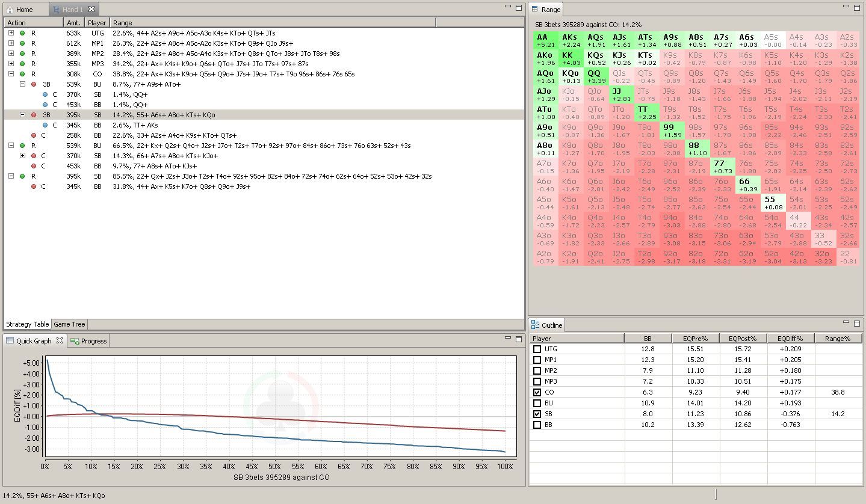Click the red icon on SB 3B row
Screen dimensions: 866x504
34,115
